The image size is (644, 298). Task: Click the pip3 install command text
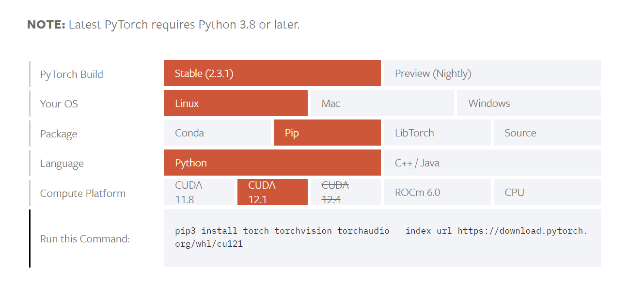[x=381, y=237]
